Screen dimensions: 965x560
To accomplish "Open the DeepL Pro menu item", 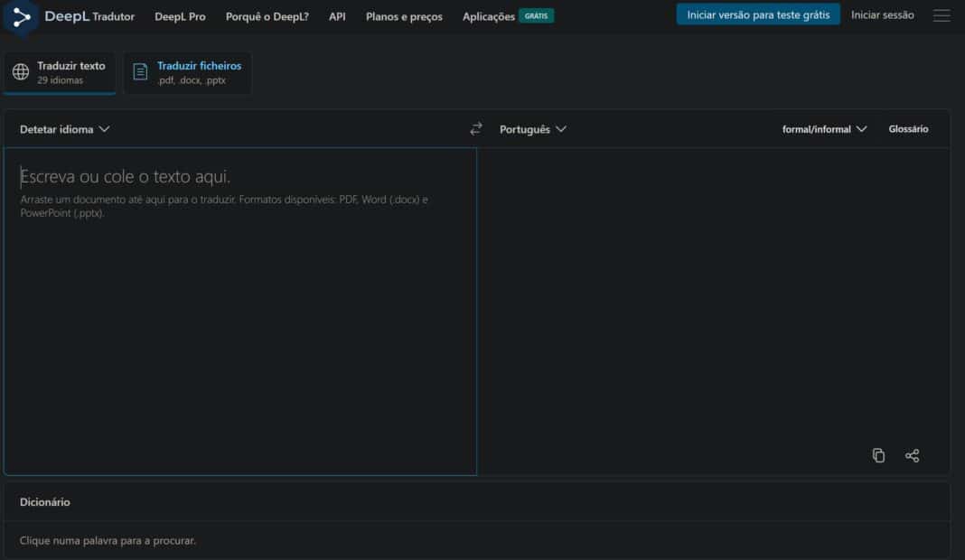I will (180, 16).
